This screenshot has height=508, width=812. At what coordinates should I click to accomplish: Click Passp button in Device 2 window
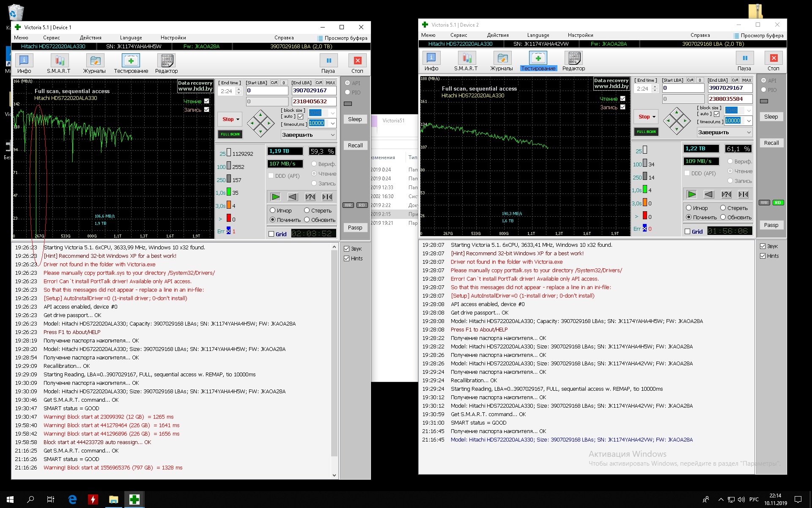pos(771,225)
